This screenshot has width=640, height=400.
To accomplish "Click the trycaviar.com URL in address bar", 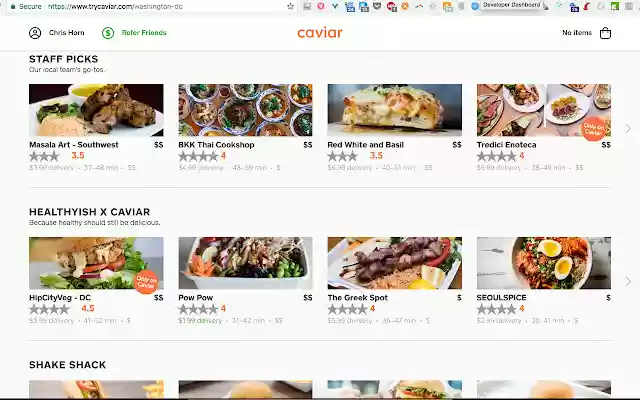I will coord(115,6).
